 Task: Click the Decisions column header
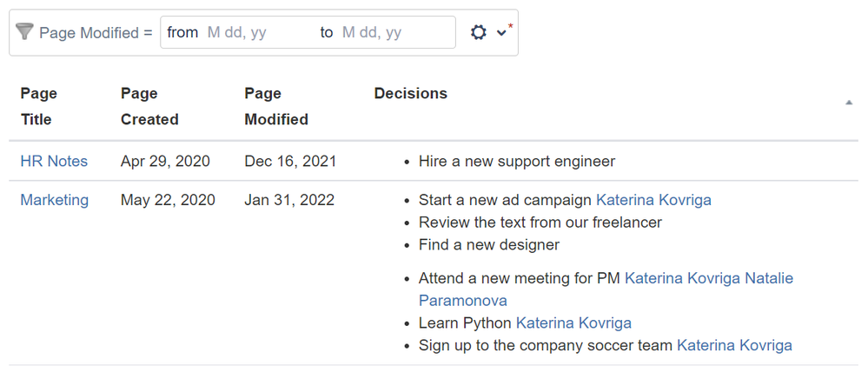(x=410, y=94)
